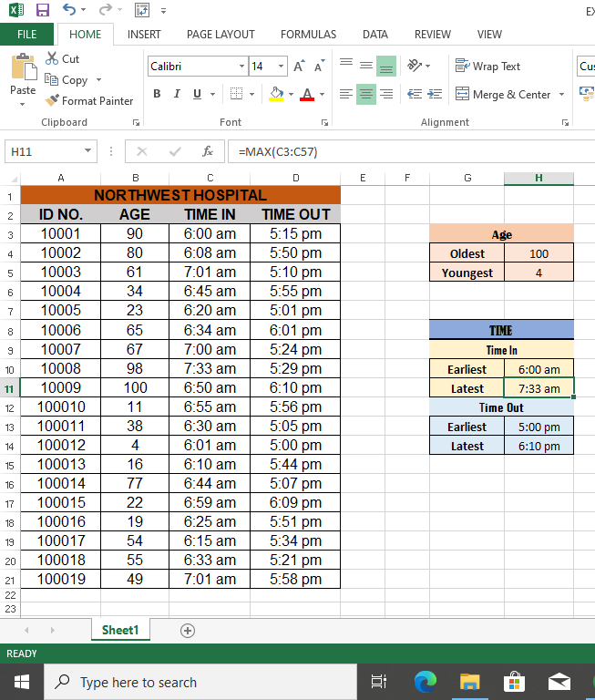The height and width of the screenshot is (700, 595).
Task: Select cell with Oldest value 100
Action: click(539, 253)
